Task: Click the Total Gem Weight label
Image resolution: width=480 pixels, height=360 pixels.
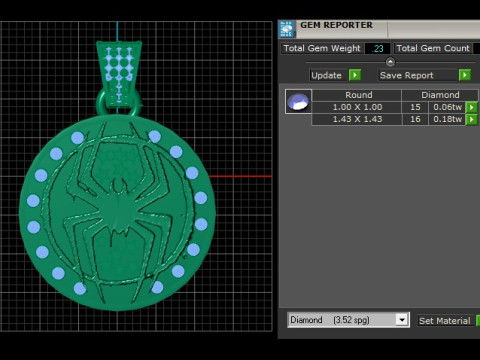Action: click(x=322, y=48)
